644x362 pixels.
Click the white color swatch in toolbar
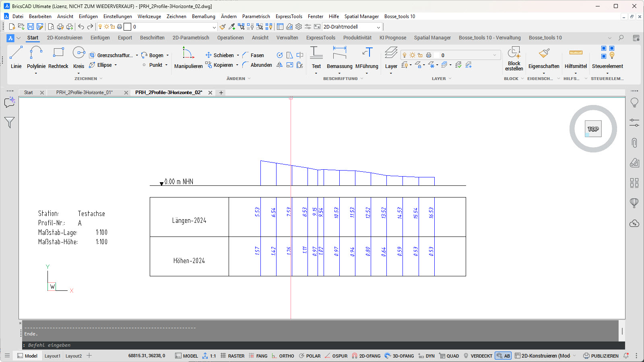point(127,27)
